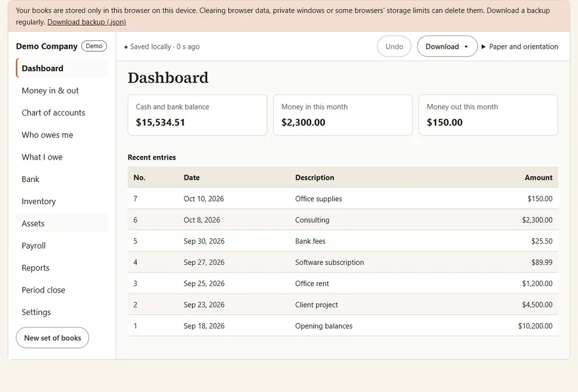Open the Download dropdown menu

pyautogui.click(x=447, y=46)
